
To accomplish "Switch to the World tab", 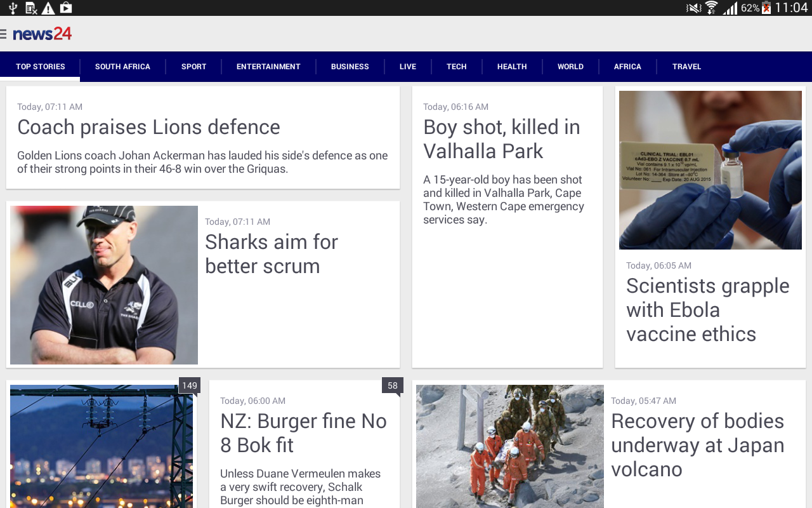I will pyautogui.click(x=570, y=67).
